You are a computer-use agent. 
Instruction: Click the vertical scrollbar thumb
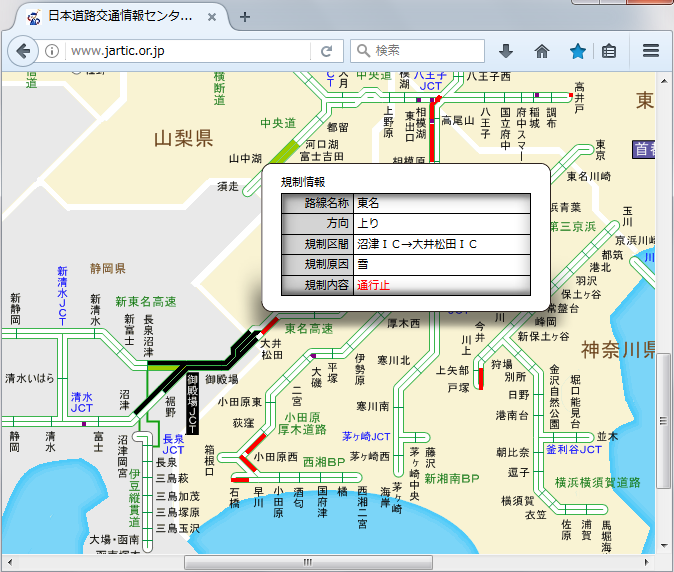click(664, 420)
